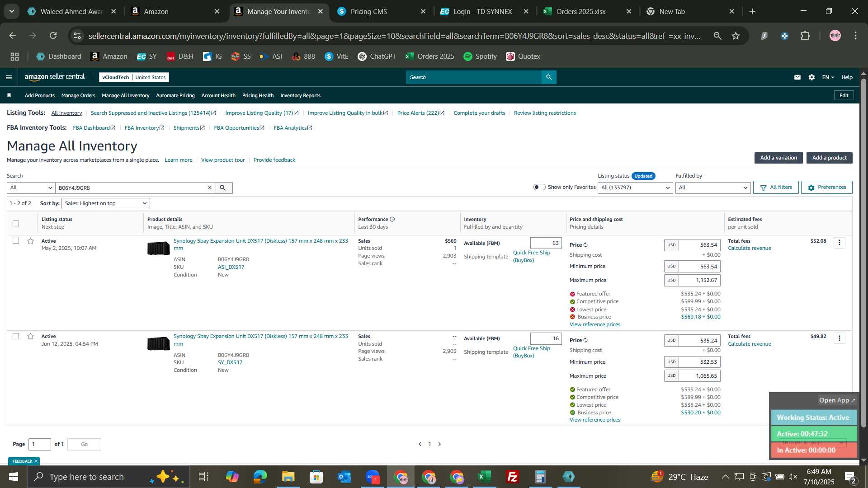Select the ASI_DX517 listing checkbox
This screenshot has width=868, height=488.
click(x=16, y=241)
